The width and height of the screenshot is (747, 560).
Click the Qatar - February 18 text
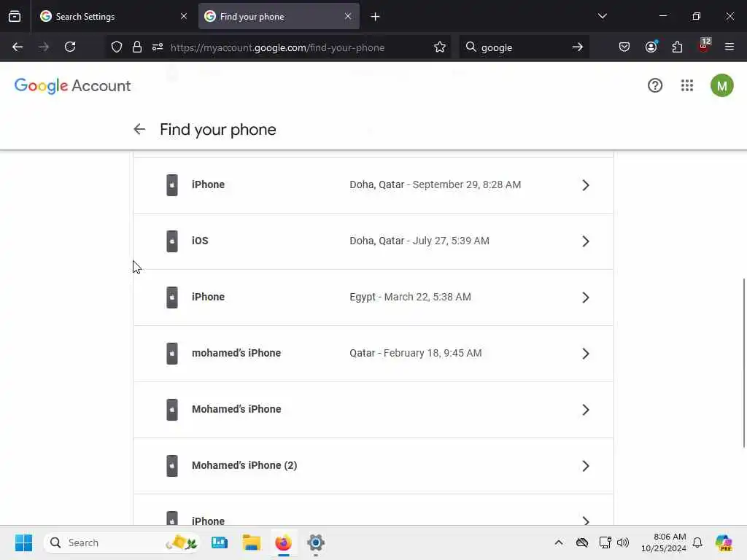point(415,354)
